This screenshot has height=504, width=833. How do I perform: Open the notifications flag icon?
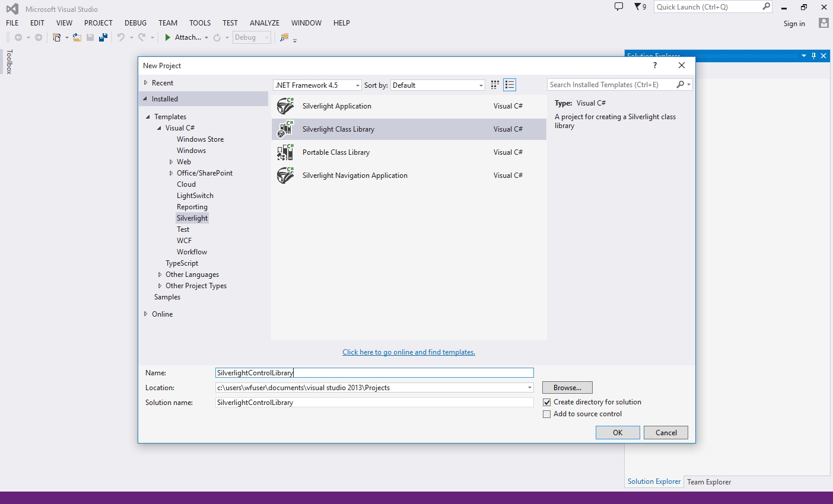click(x=639, y=7)
